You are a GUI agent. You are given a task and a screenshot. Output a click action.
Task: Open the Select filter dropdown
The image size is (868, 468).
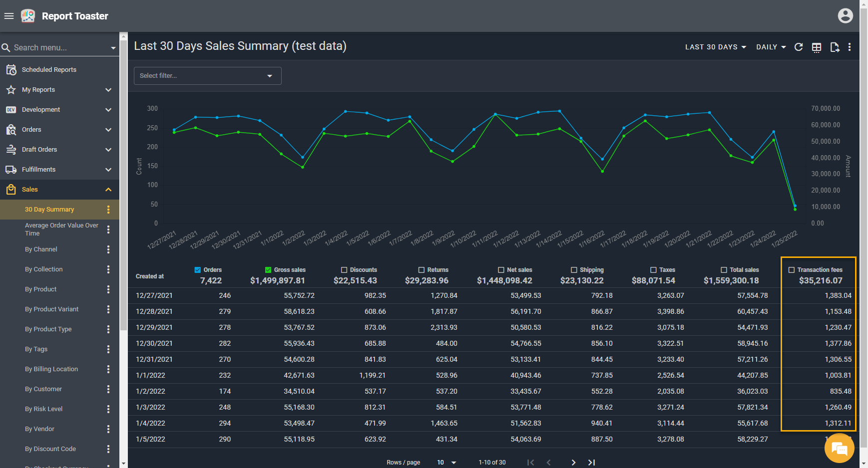207,76
